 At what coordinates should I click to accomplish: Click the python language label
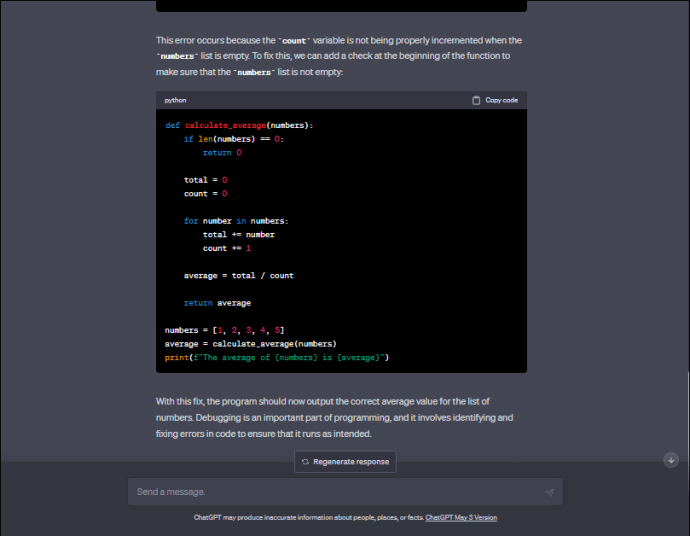point(175,100)
